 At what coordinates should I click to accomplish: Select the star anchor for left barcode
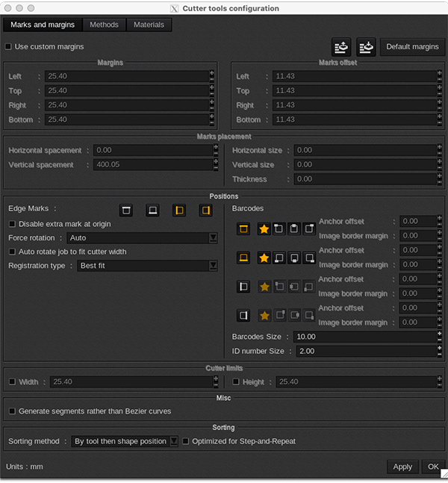264,287
